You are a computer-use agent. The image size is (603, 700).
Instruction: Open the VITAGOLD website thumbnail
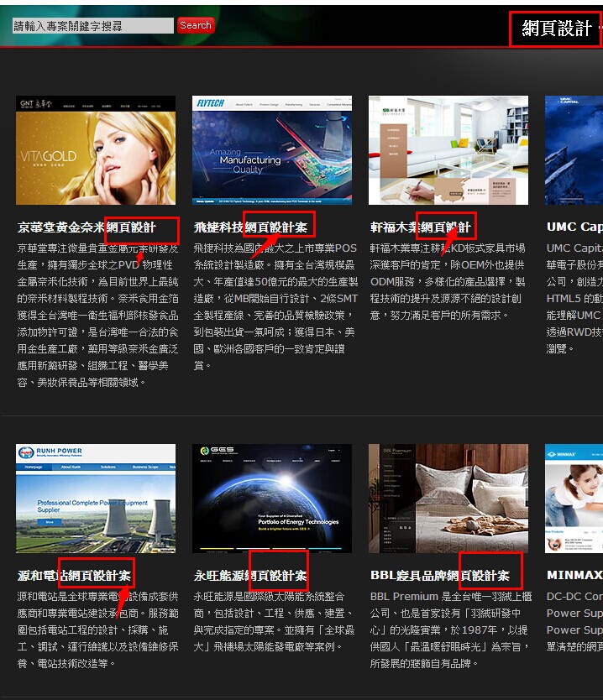tap(96, 150)
